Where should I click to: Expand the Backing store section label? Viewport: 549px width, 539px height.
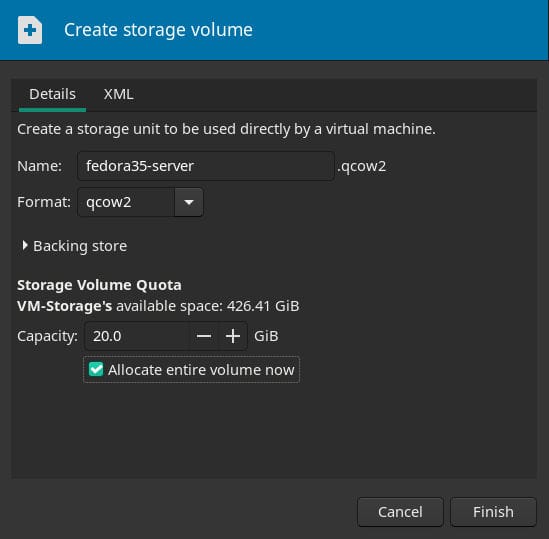[x=80, y=246]
